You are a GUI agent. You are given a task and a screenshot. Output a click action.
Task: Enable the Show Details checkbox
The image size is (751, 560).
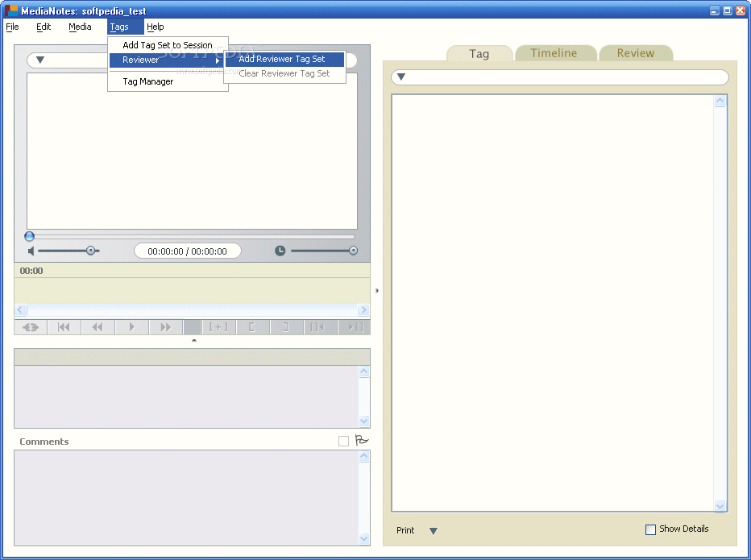coord(650,529)
